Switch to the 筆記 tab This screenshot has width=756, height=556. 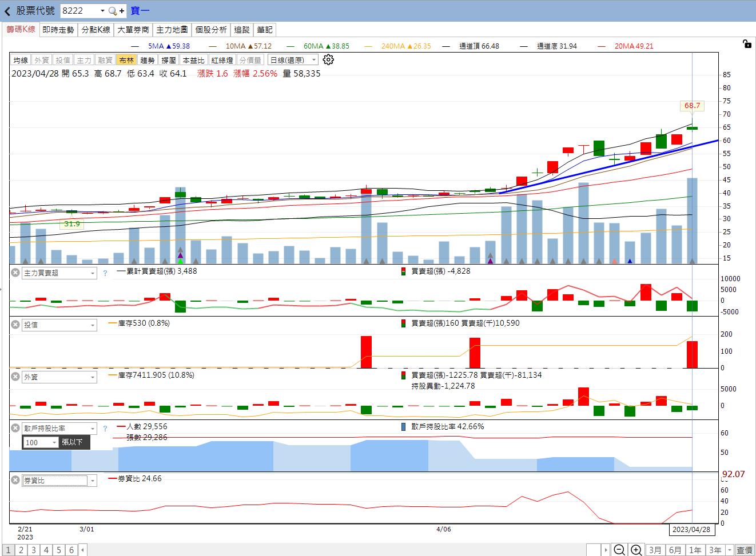[265, 30]
